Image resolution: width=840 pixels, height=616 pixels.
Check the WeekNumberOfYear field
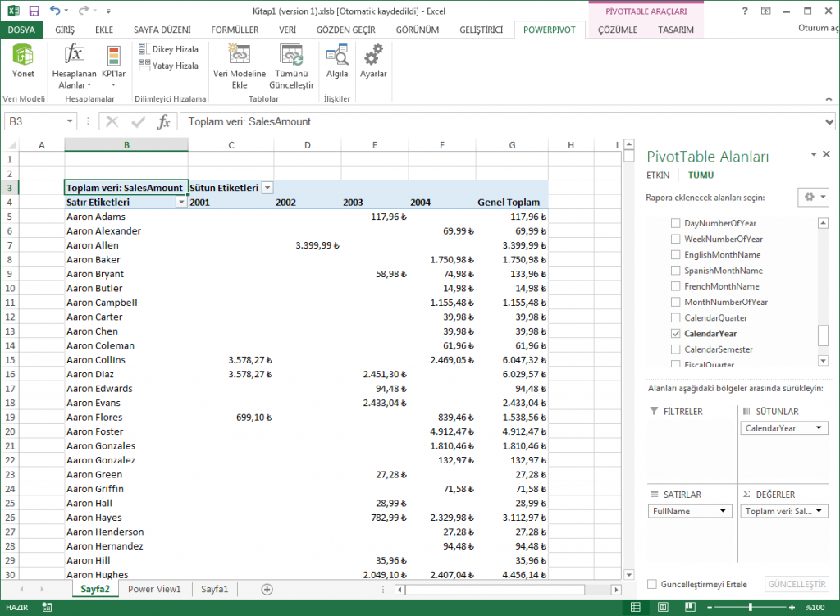click(676, 239)
